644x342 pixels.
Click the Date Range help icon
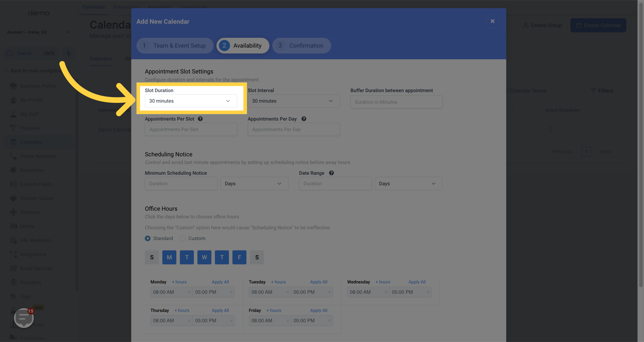[x=331, y=173]
